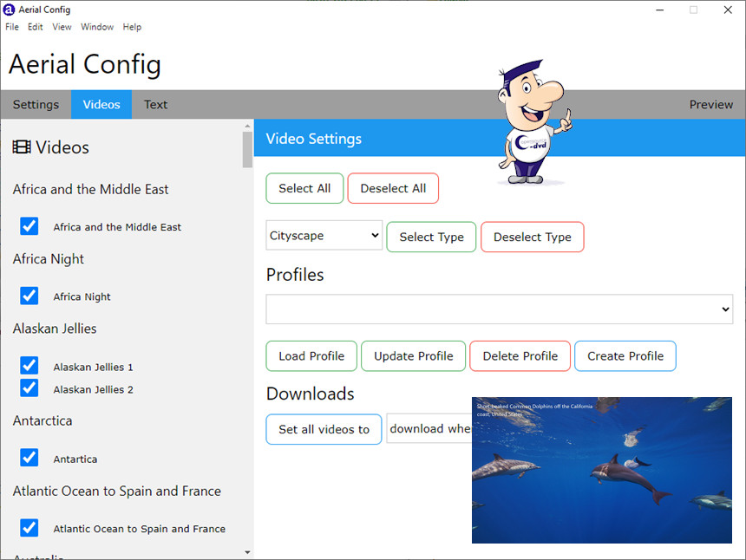This screenshot has height=560, width=746.
Task: Disable the Antartica video checkbox
Action: click(x=29, y=458)
